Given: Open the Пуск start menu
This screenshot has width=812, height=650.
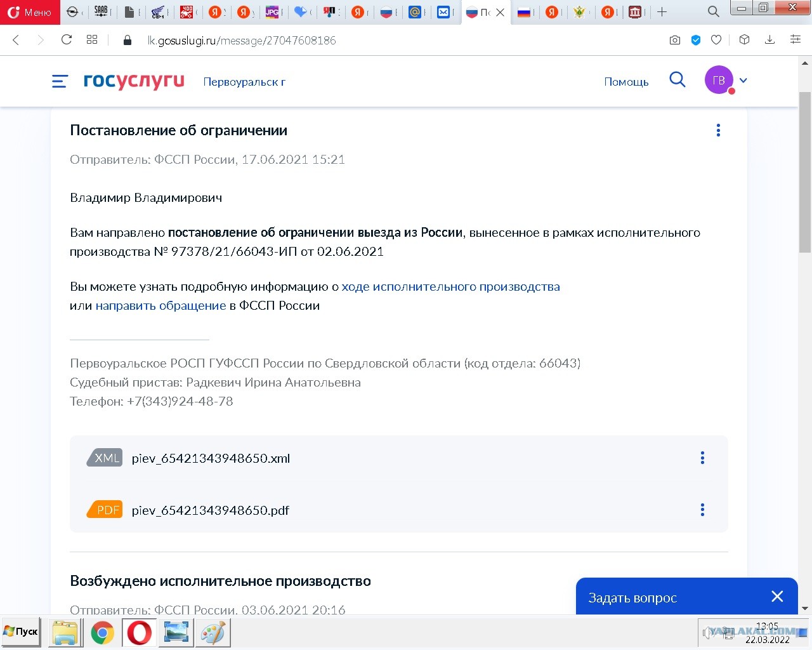Looking at the screenshot, I should pyautogui.click(x=21, y=632).
